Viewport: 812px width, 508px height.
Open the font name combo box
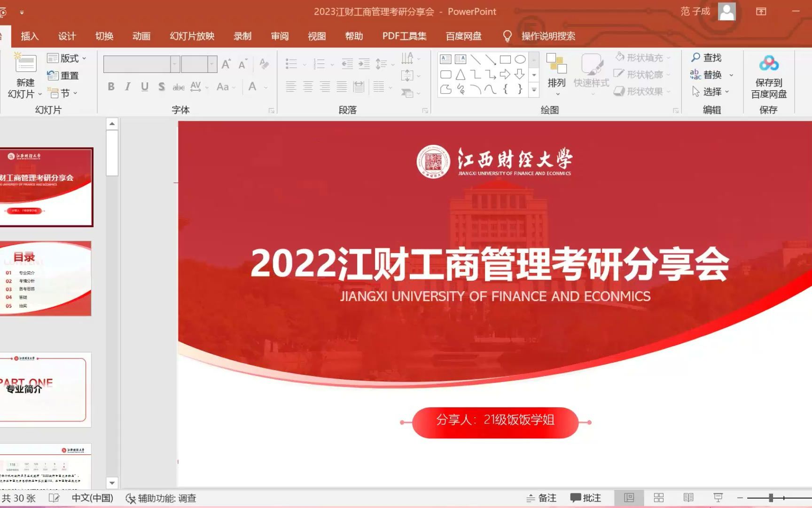[x=141, y=64]
